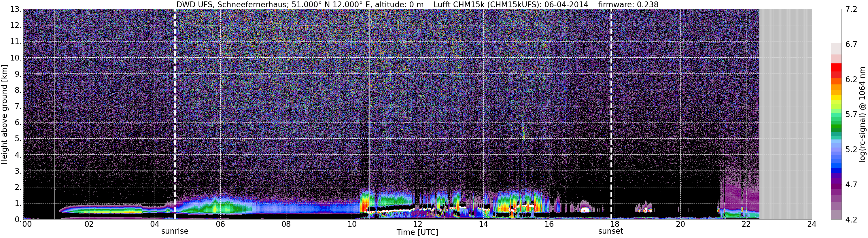Viewport: 868px width, 238px height.
Task: Click the firmware: 0.238 text in title
Action: tap(628, 4)
